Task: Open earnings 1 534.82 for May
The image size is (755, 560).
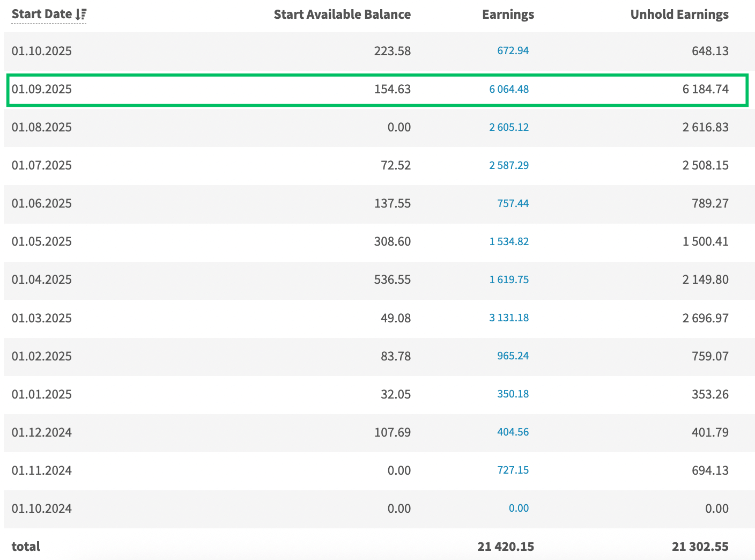Action: (508, 241)
